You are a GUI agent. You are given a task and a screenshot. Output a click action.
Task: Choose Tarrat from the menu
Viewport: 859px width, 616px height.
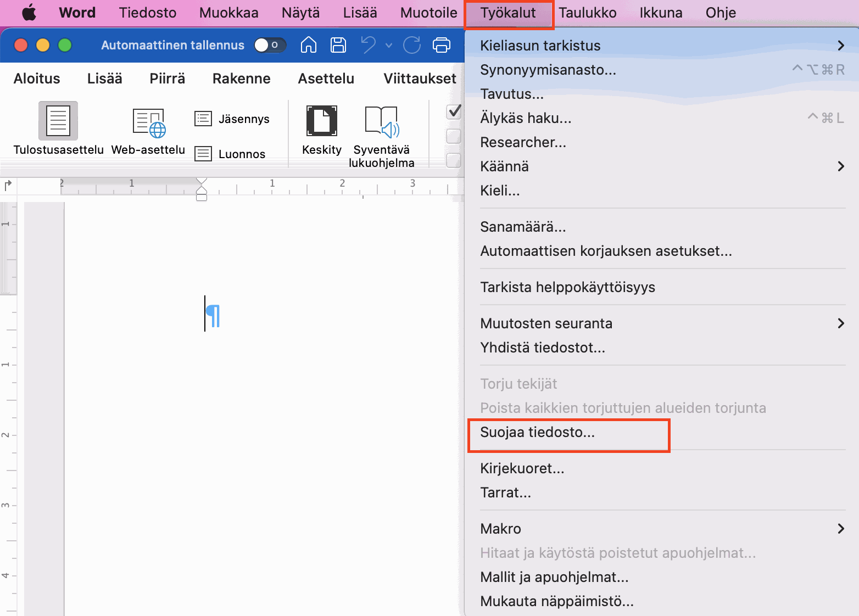[x=662, y=492]
